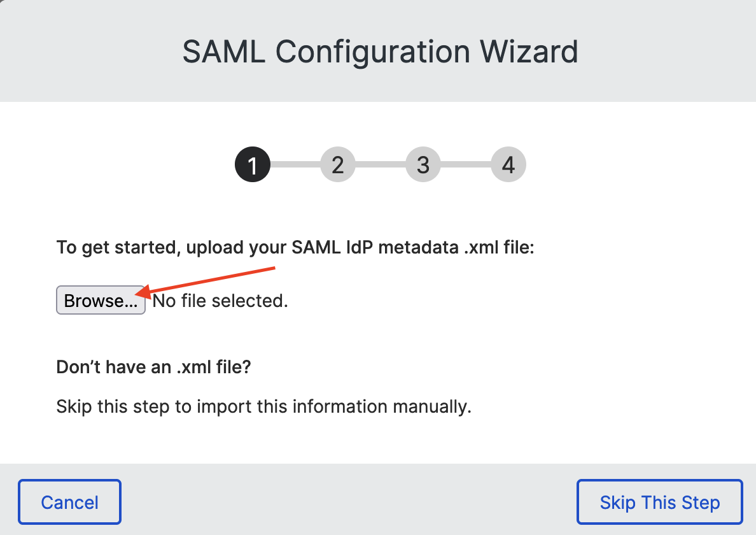The image size is (756, 535).
Task: Click the red arrow annotation pointing at Browse
Action: [x=205, y=282]
